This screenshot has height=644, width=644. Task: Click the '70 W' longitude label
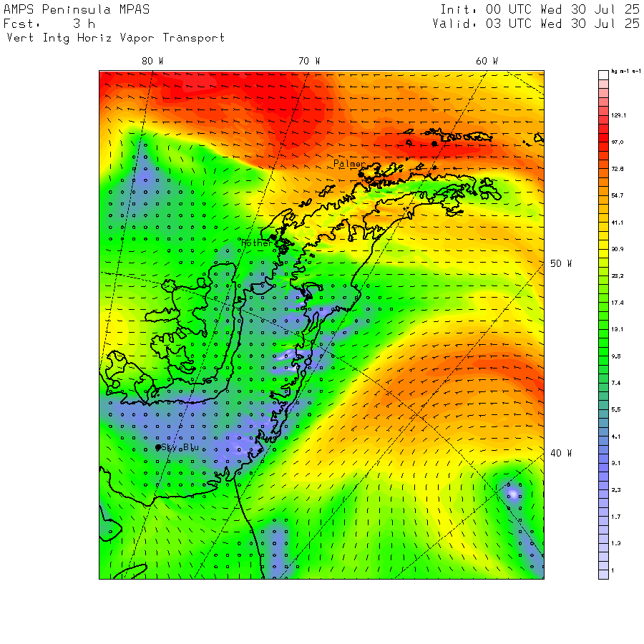click(x=309, y=62)
